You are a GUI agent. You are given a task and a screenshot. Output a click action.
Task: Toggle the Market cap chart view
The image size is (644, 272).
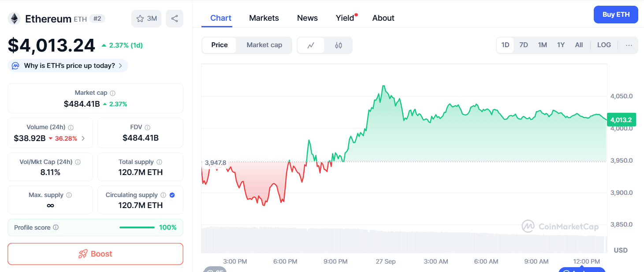point(264,45)
